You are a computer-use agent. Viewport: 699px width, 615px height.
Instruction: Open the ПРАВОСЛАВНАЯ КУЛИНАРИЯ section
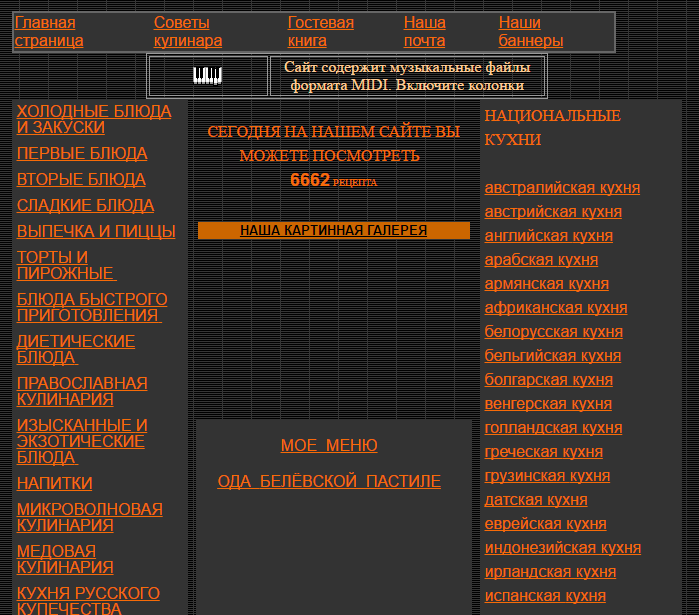click(82, 391)
